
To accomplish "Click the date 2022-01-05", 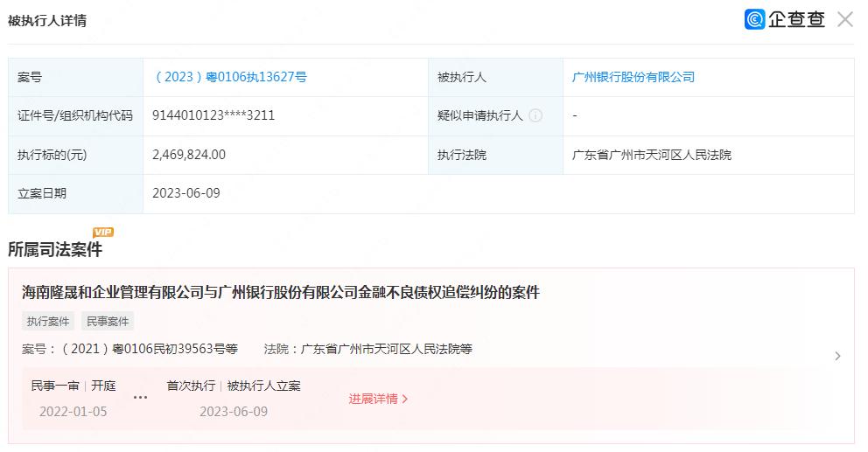I will click(x=73, y=412).
